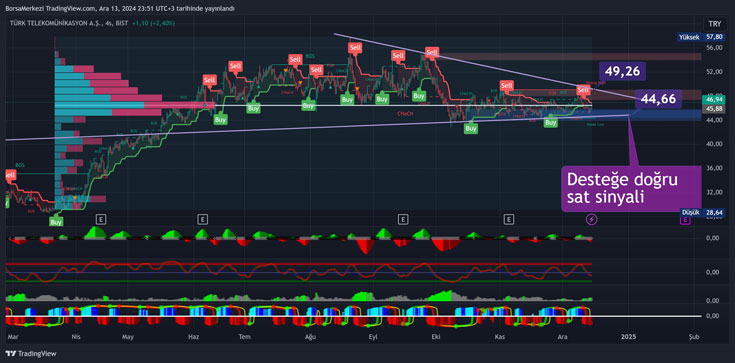Open the E earnings marker between Eyl and Eki

point(402,219)
